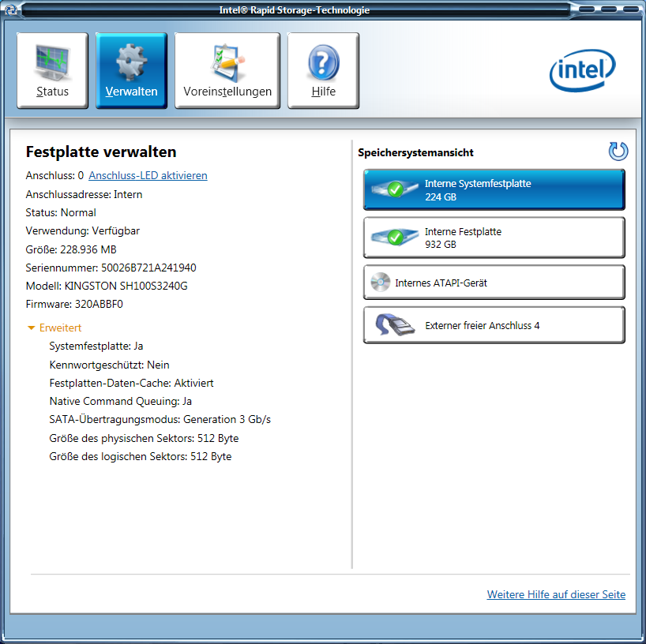
Task: Click the Erweitert label
Action: click(60, 328)
